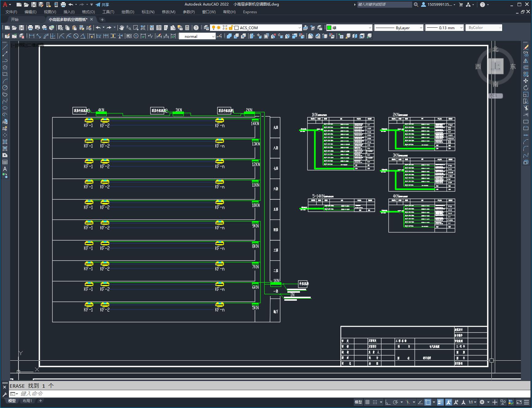Toggle the drawing grid display in the status bar

click(x=368, y=402)
